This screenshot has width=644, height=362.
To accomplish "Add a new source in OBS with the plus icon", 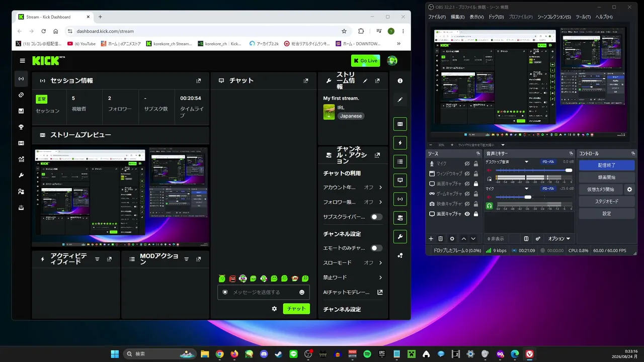I will [x=431, y=239].
